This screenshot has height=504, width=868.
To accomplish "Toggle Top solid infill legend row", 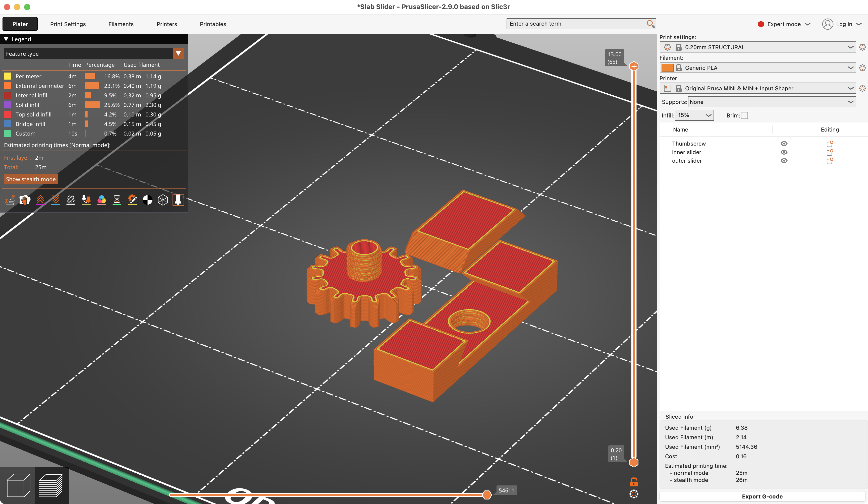I will (94, 114).
